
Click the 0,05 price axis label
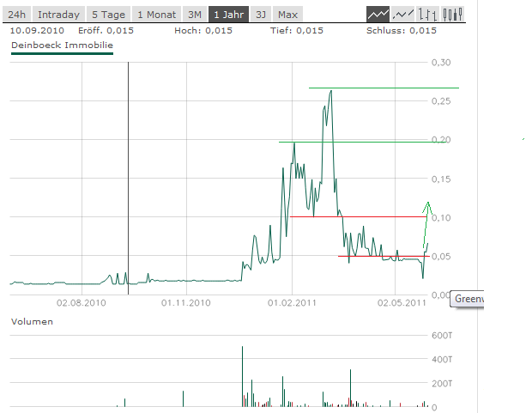(441, 257)
